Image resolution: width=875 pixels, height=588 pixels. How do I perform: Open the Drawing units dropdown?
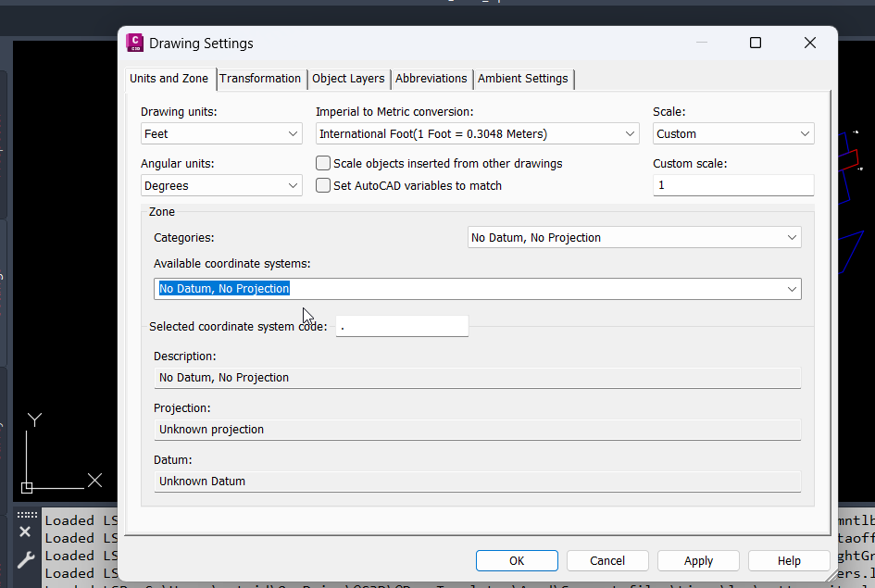pyautogui.click(x=221, y=134)
